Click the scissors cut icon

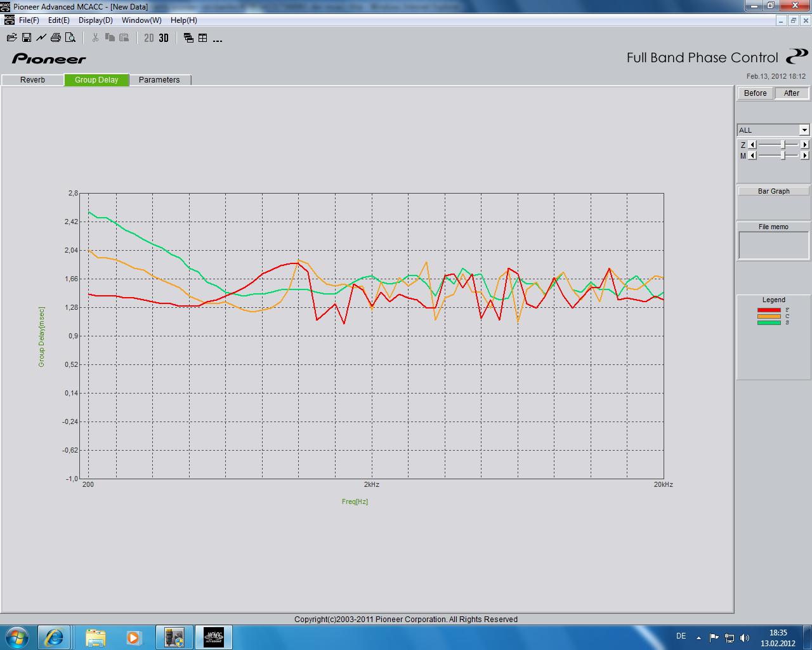[x=95, y=38]
